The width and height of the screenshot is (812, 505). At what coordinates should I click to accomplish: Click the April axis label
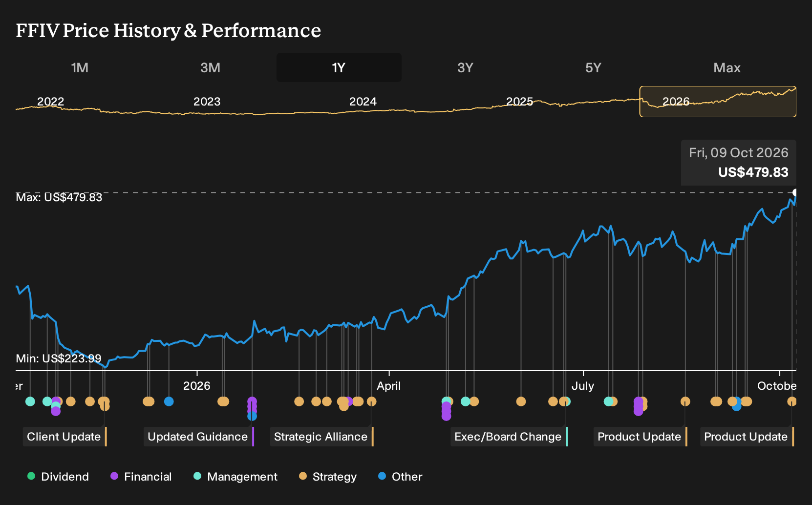(x=389, y=386)
